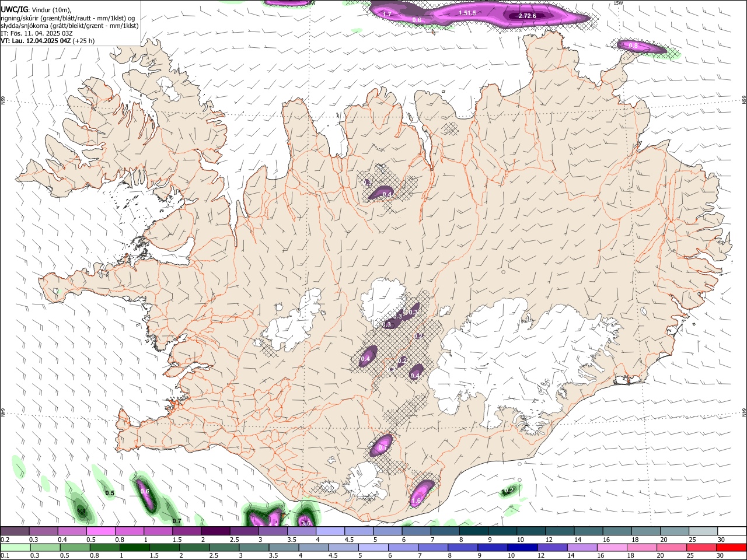The height and width of the screenshot is (560, 747).
Task: Click the '1.6' snowfall value on the south coast
Action: click(416, 501)
